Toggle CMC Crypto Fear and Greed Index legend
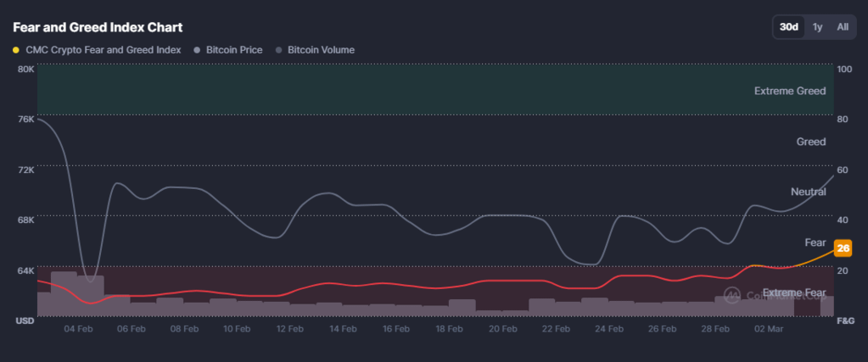This screenshot has width=868, height=362. point(97,50)
